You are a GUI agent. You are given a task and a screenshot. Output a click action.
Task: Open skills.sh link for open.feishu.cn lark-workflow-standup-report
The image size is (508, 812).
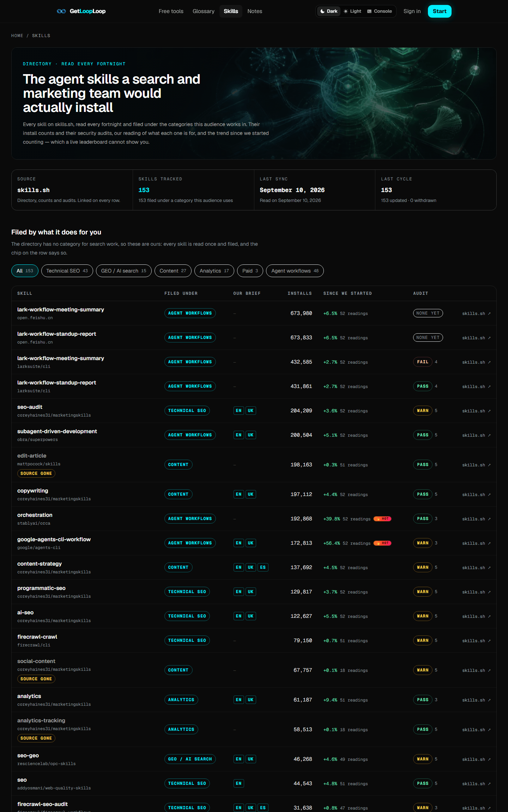pos(476,338)
